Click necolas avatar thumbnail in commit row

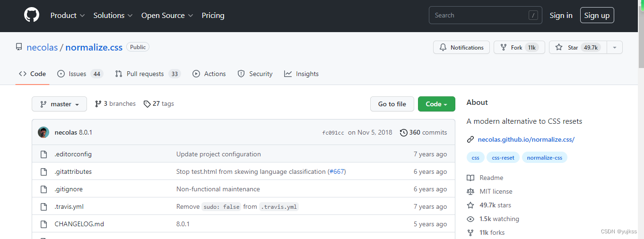pos(44,133)
